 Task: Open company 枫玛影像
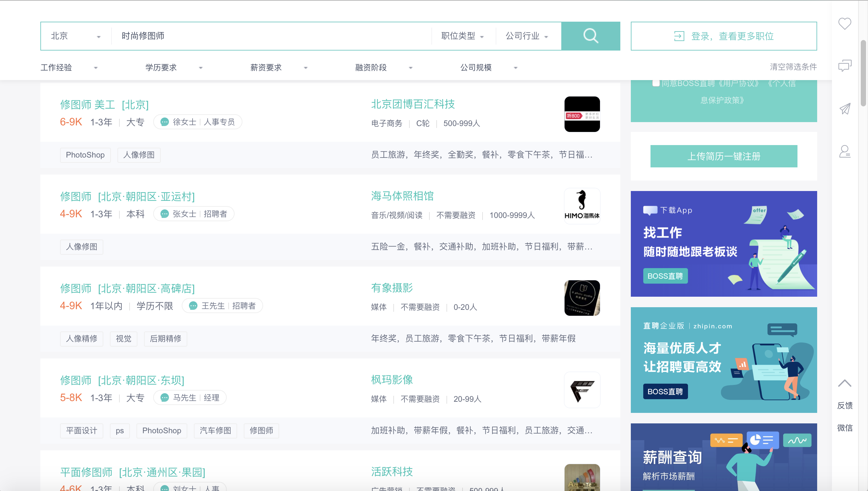click(x=392, y=380)
